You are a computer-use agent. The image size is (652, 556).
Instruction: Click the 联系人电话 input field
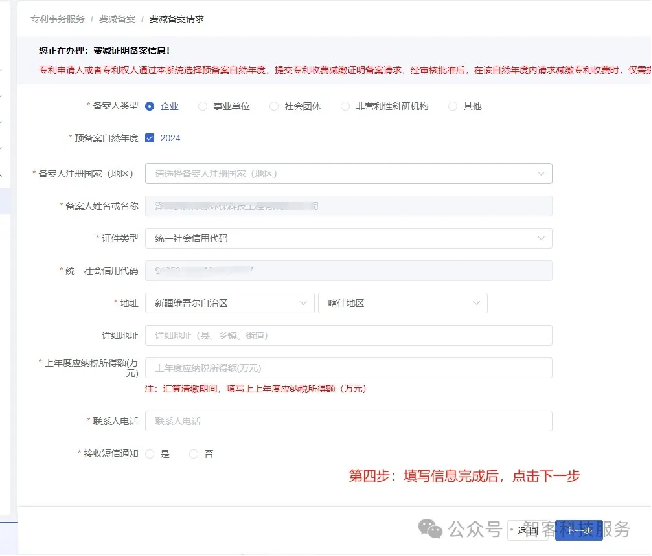[x=348, y=421]
